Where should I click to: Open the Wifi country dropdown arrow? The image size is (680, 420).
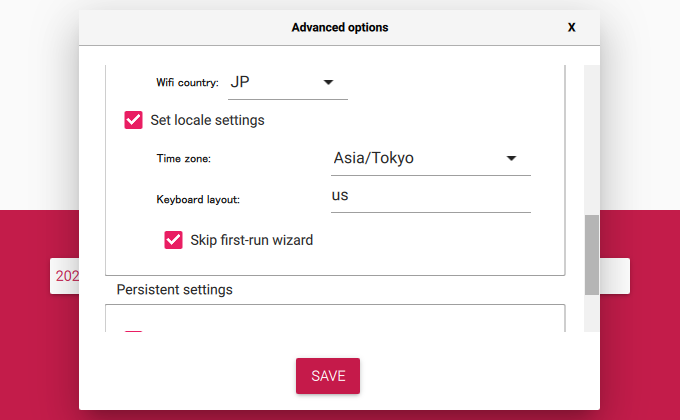pyautogui.click(x=328, y=82)
